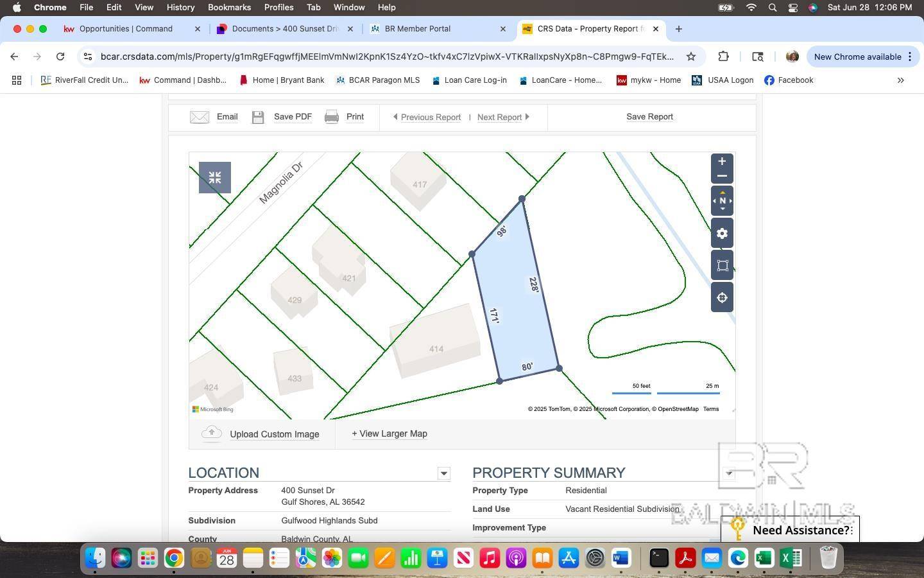Click Save Report
Image resolution: width=924 pixels, height=578 pixels.
click(x=649, y=117)
